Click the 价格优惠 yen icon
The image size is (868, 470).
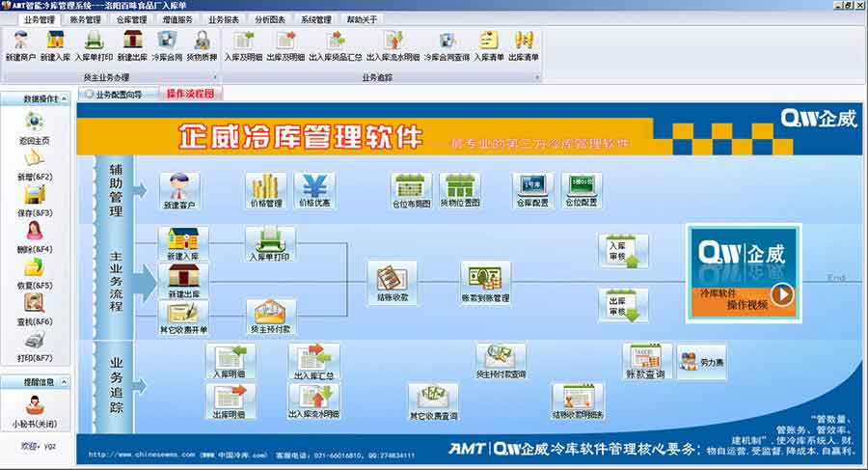[x=314, y=190]
